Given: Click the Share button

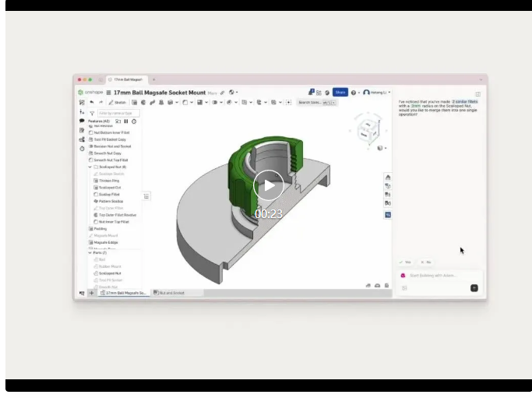Looking at the screenshot, I should coord(340,92).
